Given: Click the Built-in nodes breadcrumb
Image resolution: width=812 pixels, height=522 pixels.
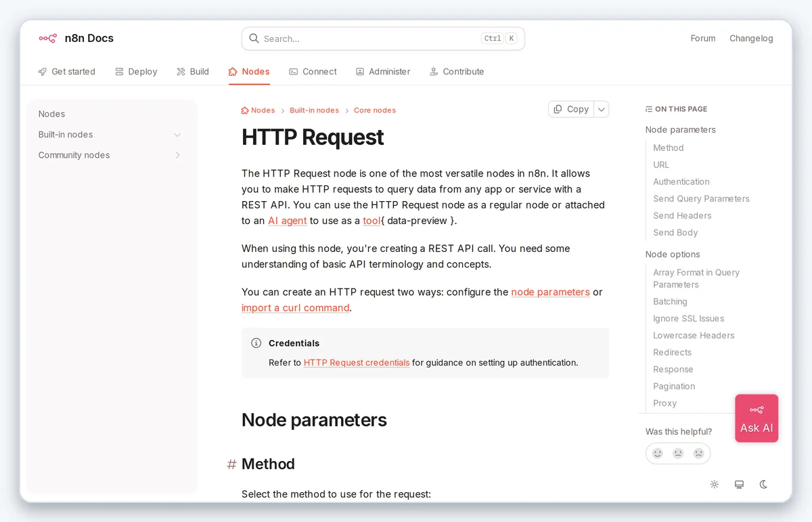Looking at the screenshot, I should (314, 110).
